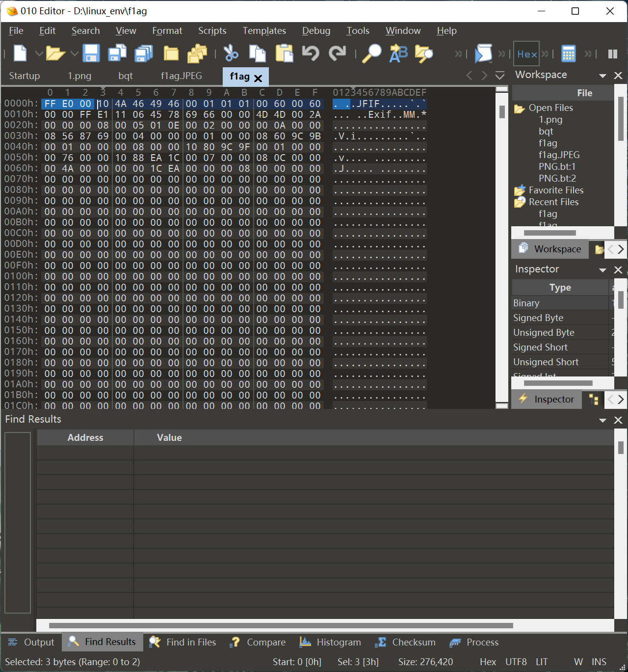The width and height of the screenshot is (628, 672).
Task: Expand overflow chevron right of Calculator icon
Action: [588, 54]
